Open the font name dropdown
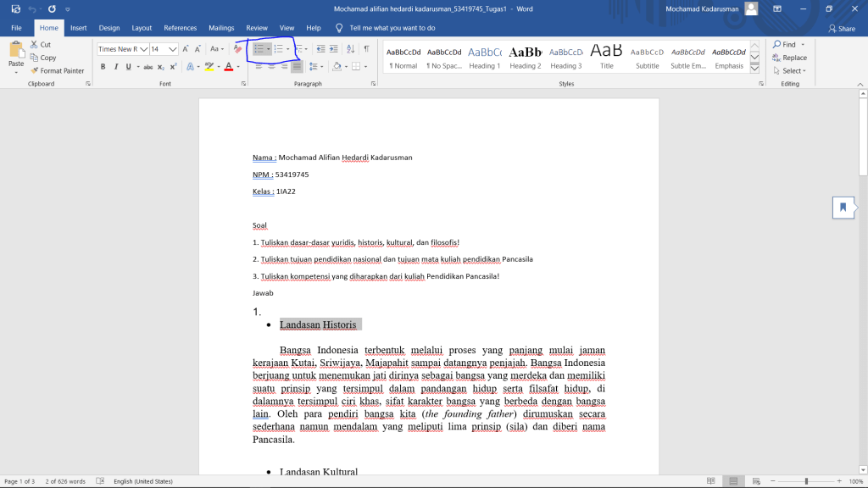This screenshot has width=868, height=488. pyautogui.click(x=144, y=49)
